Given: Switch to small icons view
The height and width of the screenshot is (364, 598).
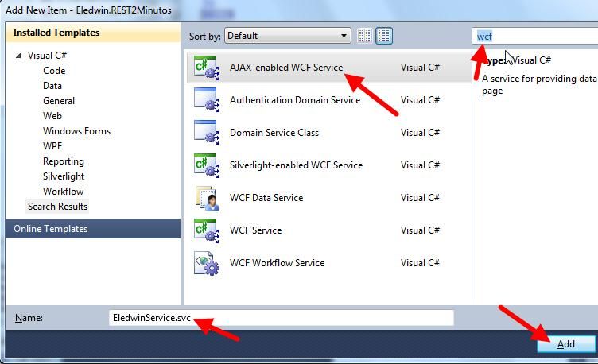Looking at the screenshot, I should 365,37.
